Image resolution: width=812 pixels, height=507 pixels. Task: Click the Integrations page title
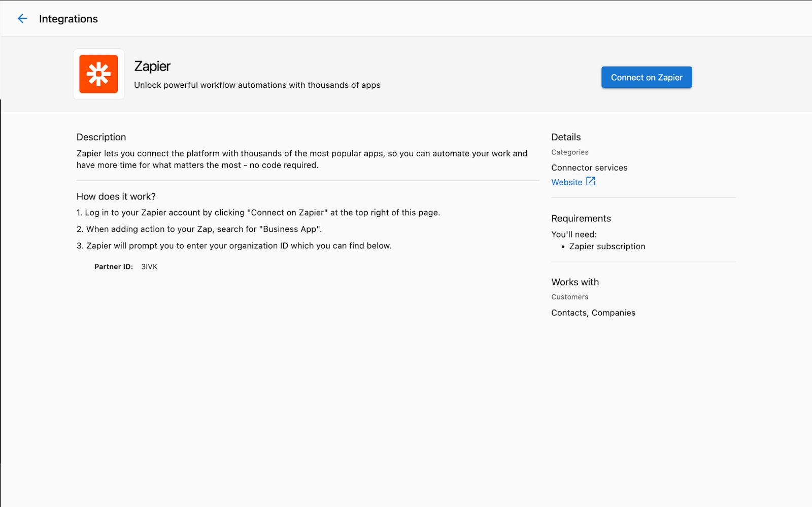pos(69,19)
